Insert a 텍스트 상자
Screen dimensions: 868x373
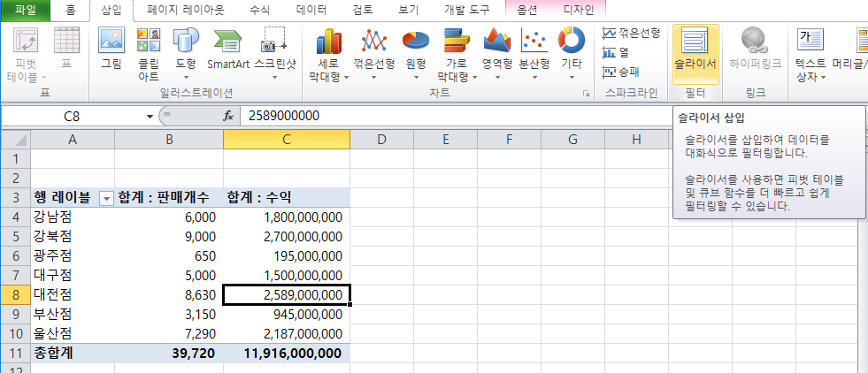pyautogui.click(x=810, y=54)
